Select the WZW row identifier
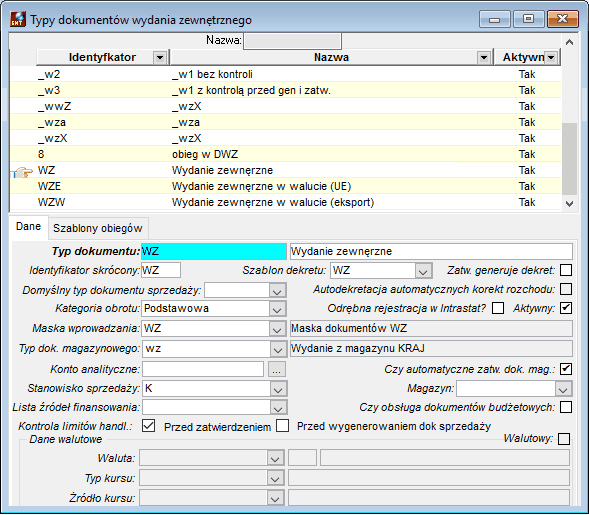The height and width of the screenshot is (515, 589). 51,202
